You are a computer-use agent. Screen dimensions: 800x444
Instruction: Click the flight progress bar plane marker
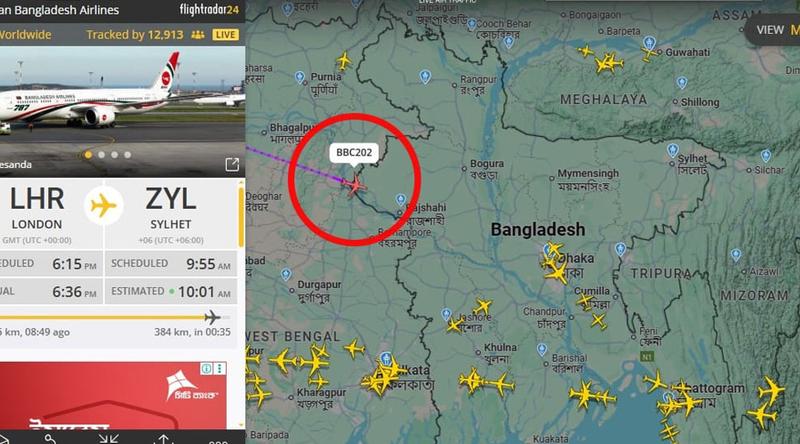(212, 317)
